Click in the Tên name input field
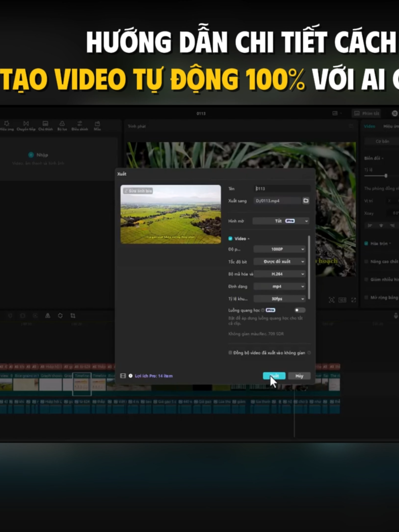 [282, 189]
